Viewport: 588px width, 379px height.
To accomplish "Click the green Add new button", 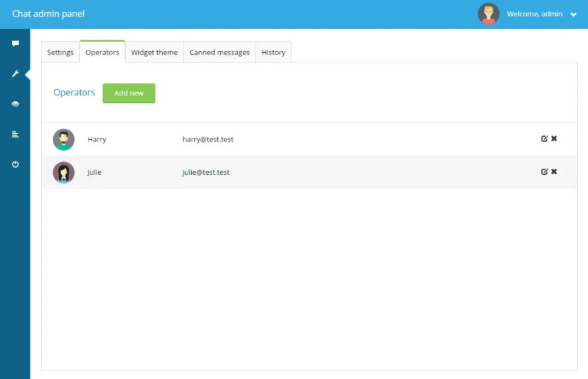I will pyautogui.click(x=129, y=93).
